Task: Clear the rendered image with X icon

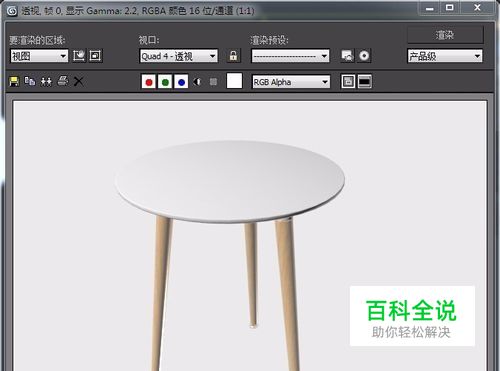Action: click(79, 81)
